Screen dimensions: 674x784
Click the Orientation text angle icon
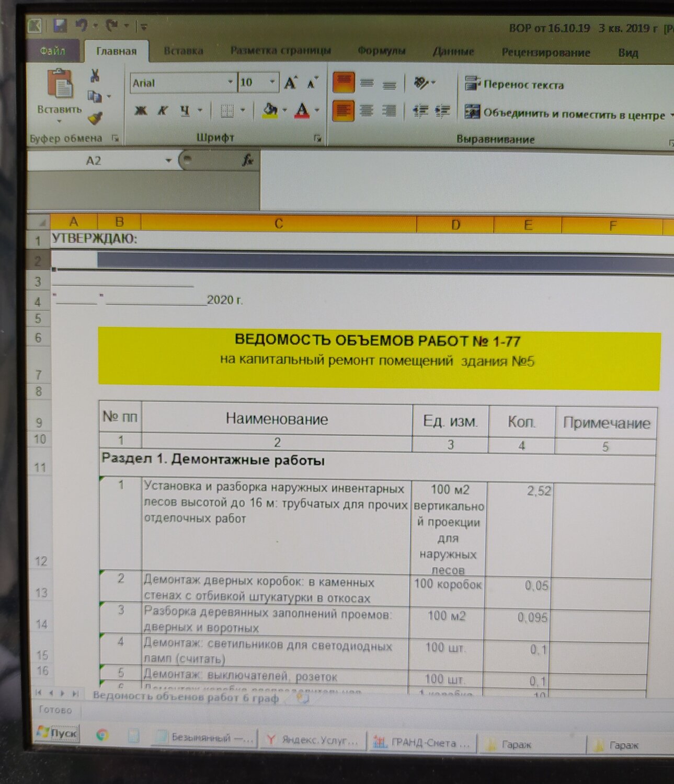point(421,83)
